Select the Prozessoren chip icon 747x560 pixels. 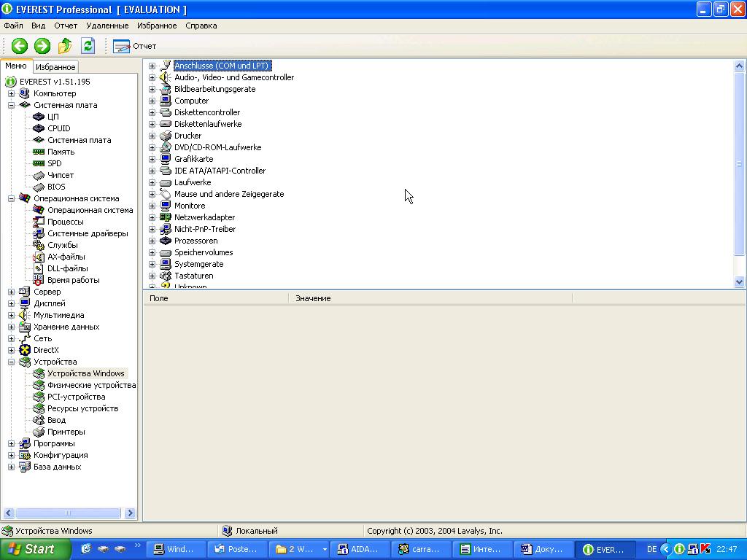pos(166,241)
